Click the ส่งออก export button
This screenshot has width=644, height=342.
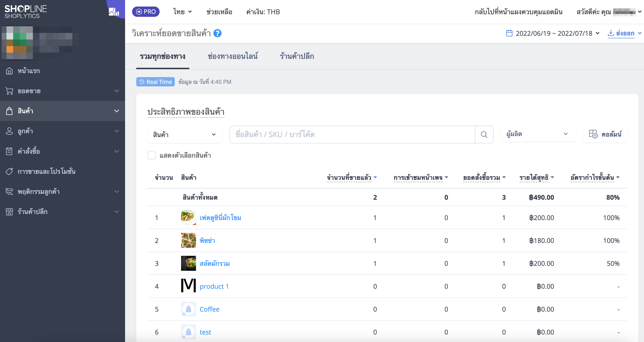point(621,33)
